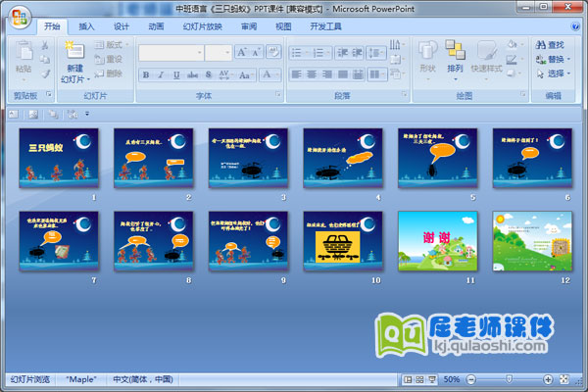The image size is (588, 392).
Task: Open the Columns dropdown
Action: (377, 74)
